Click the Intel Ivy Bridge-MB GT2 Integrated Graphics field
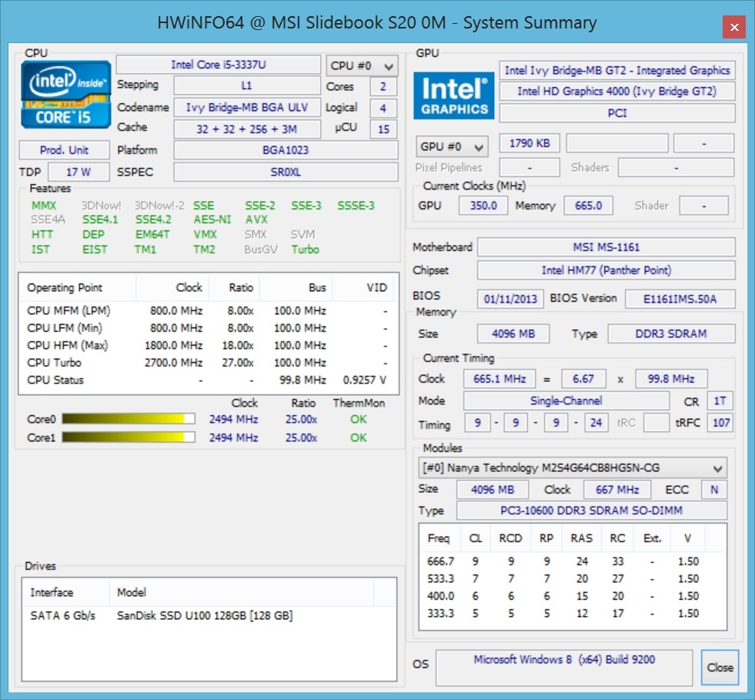 [617, 70]
